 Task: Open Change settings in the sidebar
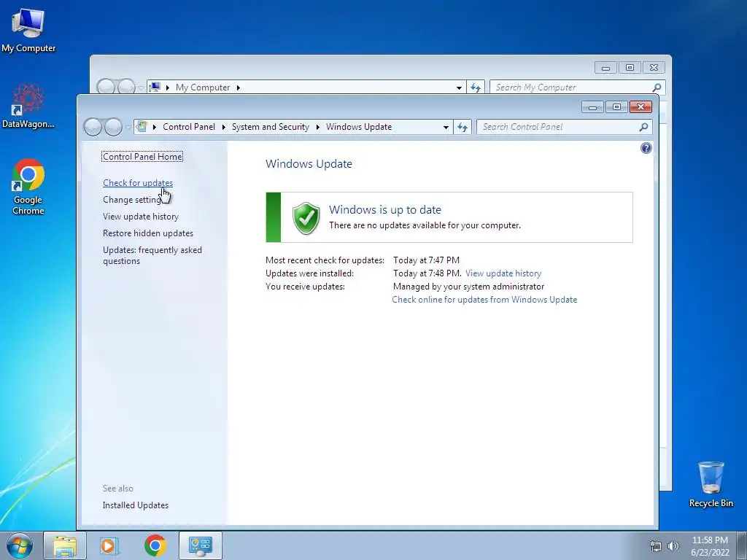132,200
